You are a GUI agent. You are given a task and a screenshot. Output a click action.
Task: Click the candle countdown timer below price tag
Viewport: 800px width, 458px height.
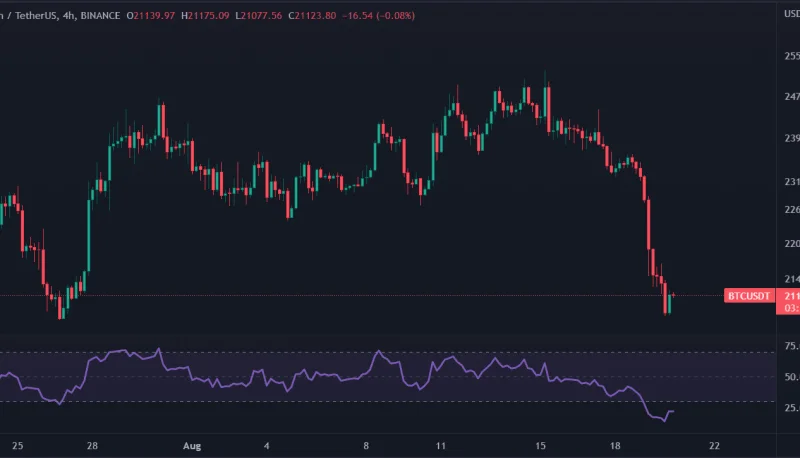pos(790,308)
